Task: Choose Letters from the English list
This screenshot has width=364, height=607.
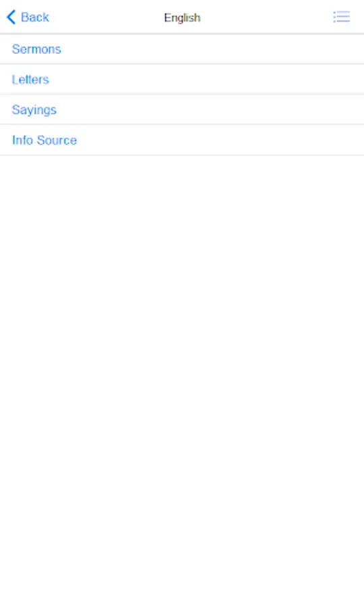Action: click(x=182, y=80)
